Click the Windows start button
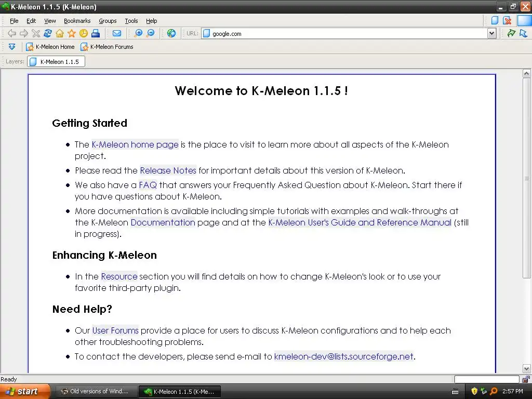Screen dimensions: 532x399 (25, 391)
